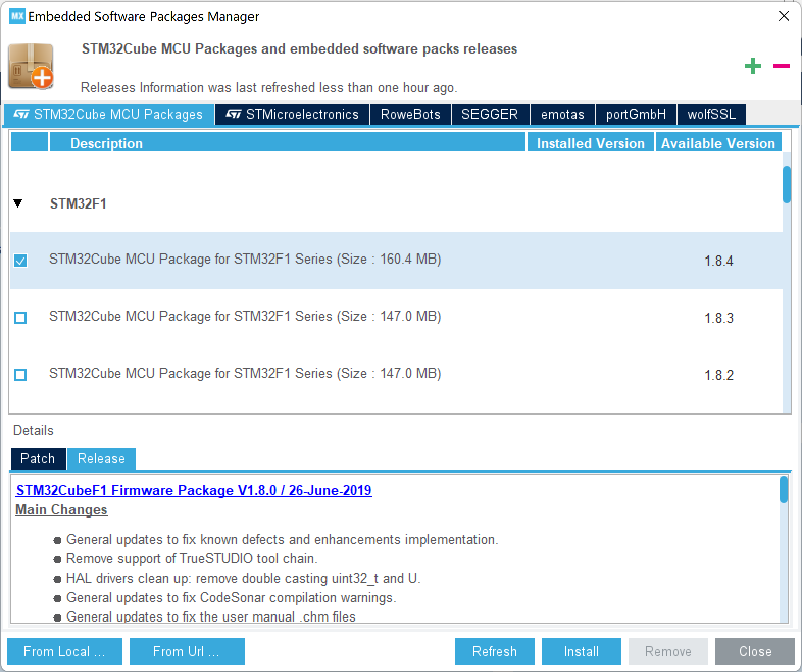Click the From Local ... button

tap(65, 652)
